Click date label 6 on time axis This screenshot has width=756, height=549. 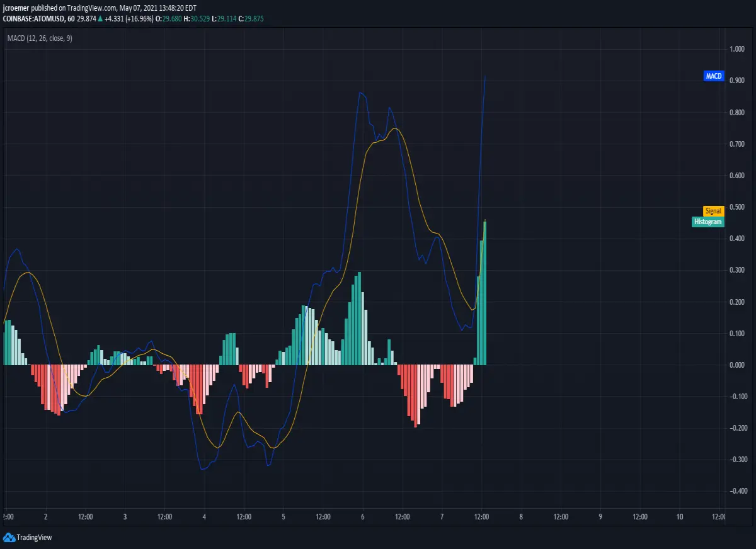point(363,516)
